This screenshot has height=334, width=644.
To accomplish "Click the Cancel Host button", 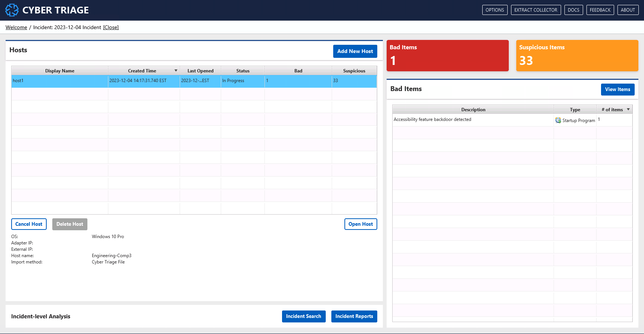I will (29, 224).
